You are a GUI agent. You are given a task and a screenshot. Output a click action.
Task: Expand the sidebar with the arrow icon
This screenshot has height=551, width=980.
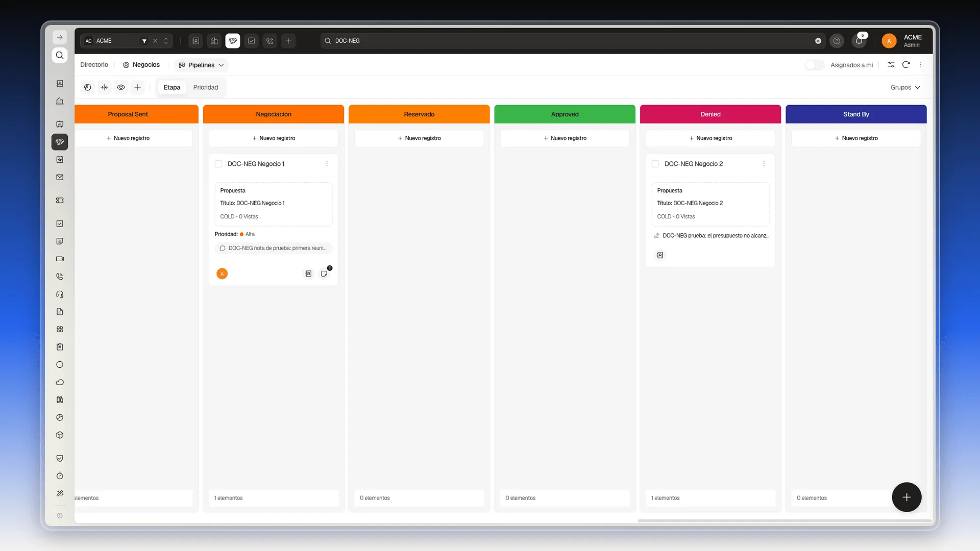pyautogui.click(x=60, y=37)
